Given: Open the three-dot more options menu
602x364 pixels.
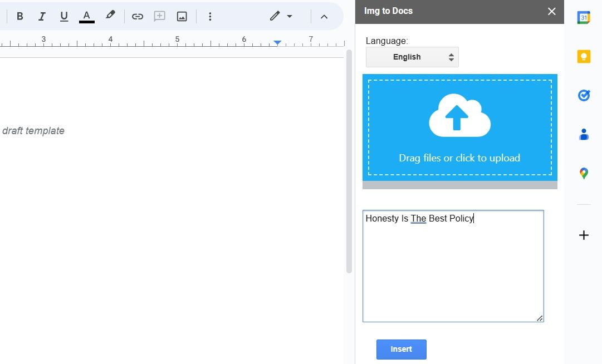Looking at the screenshot, I should tap(210, 16).
